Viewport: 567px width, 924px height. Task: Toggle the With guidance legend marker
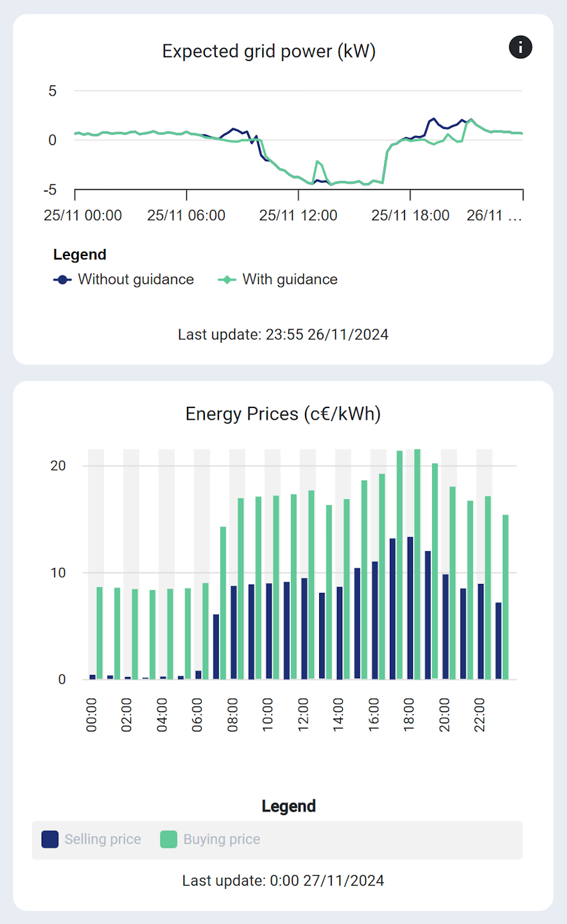point(227,280)
